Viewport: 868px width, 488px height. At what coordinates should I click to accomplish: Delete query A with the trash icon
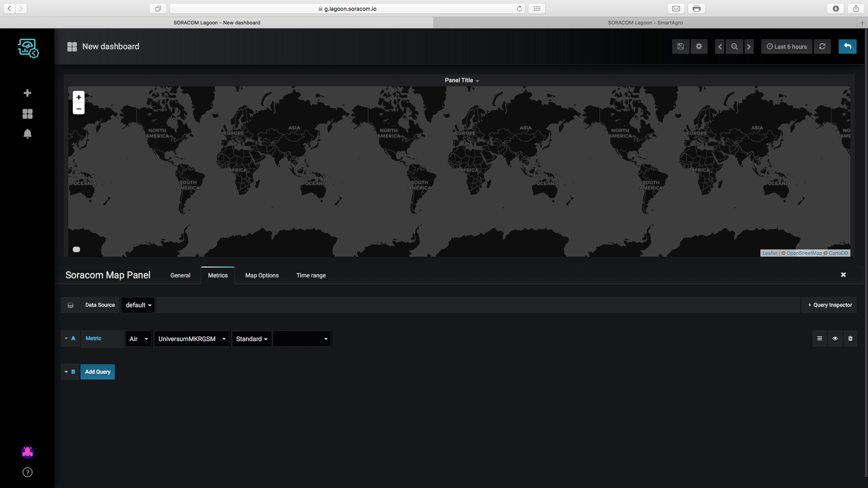click(x=850, y=338)
